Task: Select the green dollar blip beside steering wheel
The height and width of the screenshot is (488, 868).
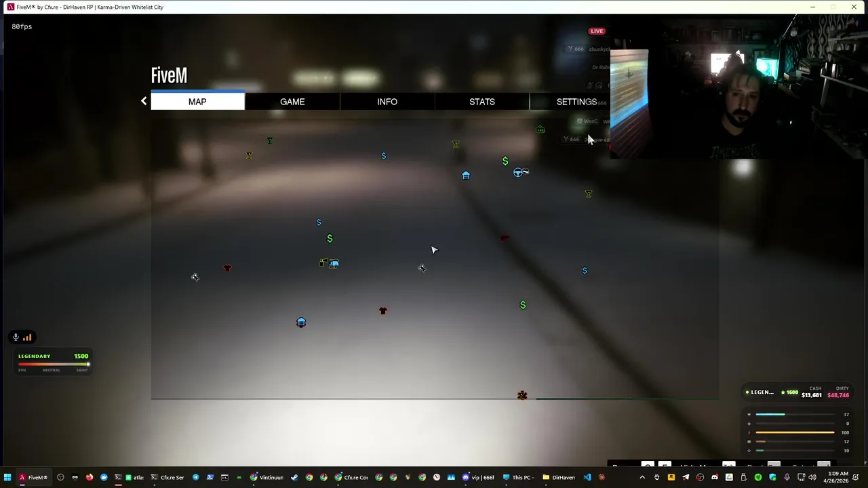Action: tap(505, 161)
